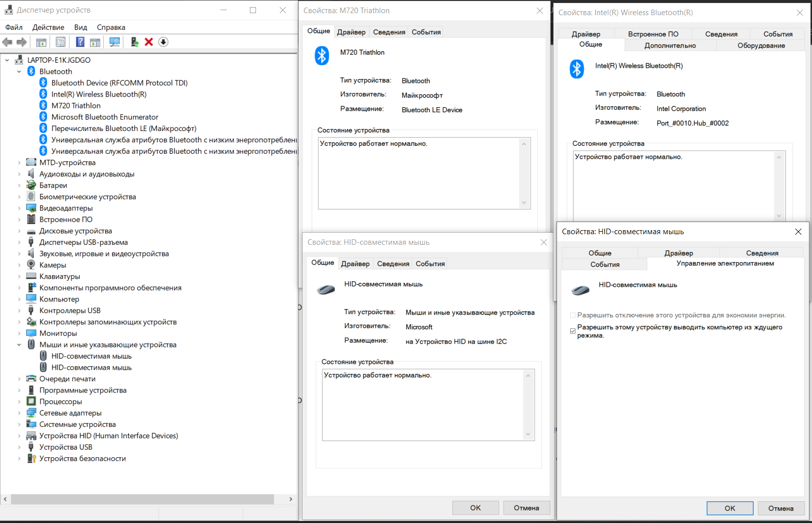The width and height of the screenshot is (812, 523).
Task: Collapse the LAPTOP-E1KJGDGO root node
Action: click(x=7, y=60)
